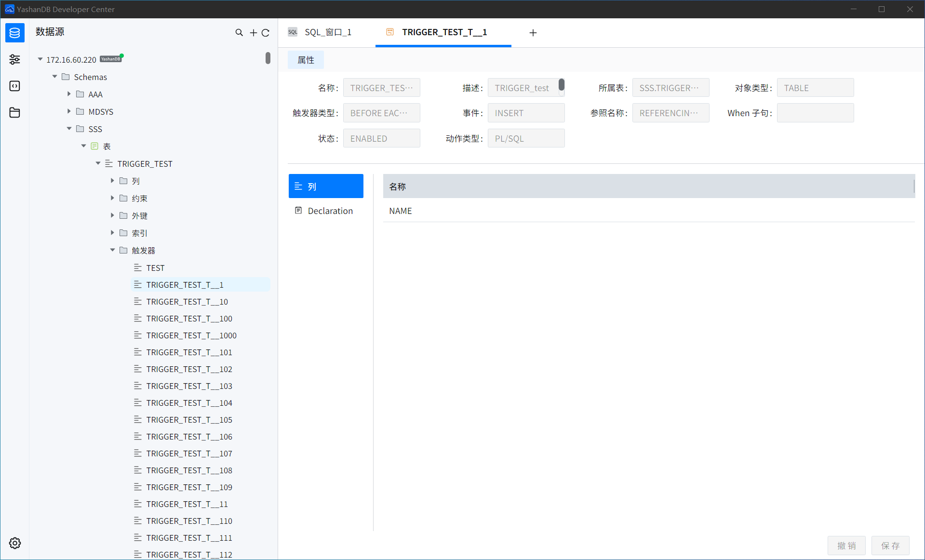This screenshot has width=925, height=560.
Task: Open the code snippet icon in sidebar
Action: coord(14,86)
